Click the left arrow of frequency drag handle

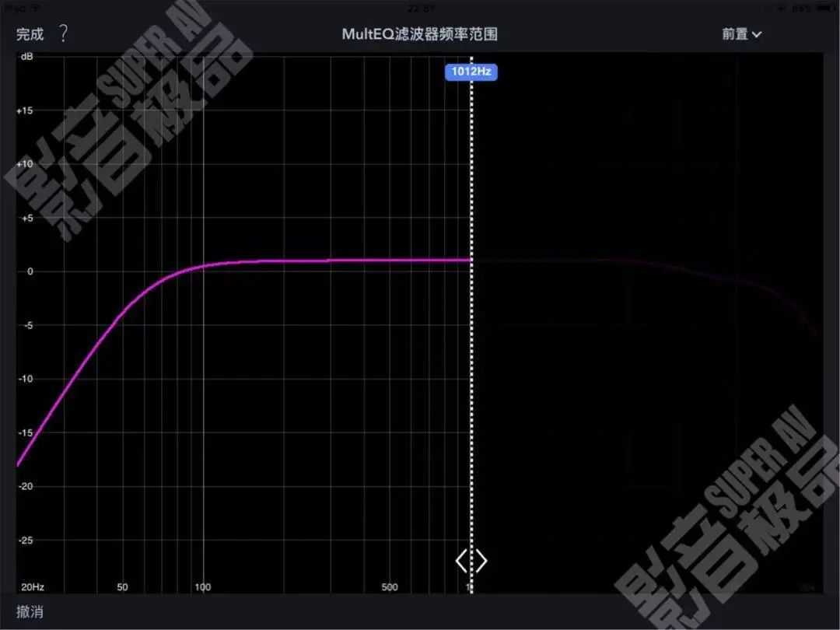point(462,561)
